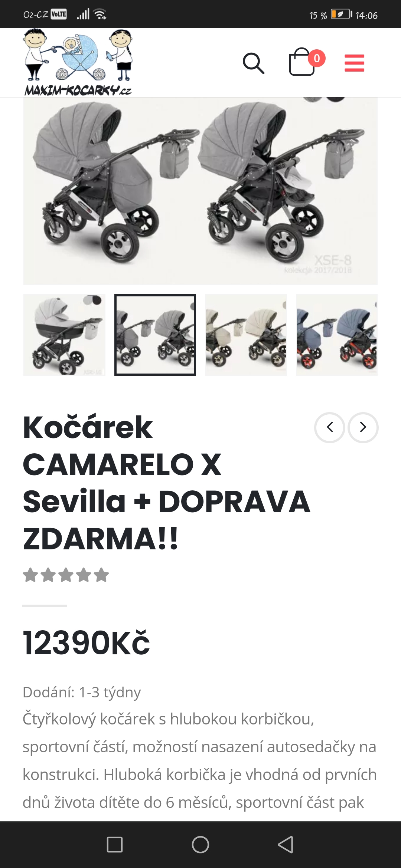Tap the cart item count badge
This screenshot has height=868, width=401.
coord(317,58)
